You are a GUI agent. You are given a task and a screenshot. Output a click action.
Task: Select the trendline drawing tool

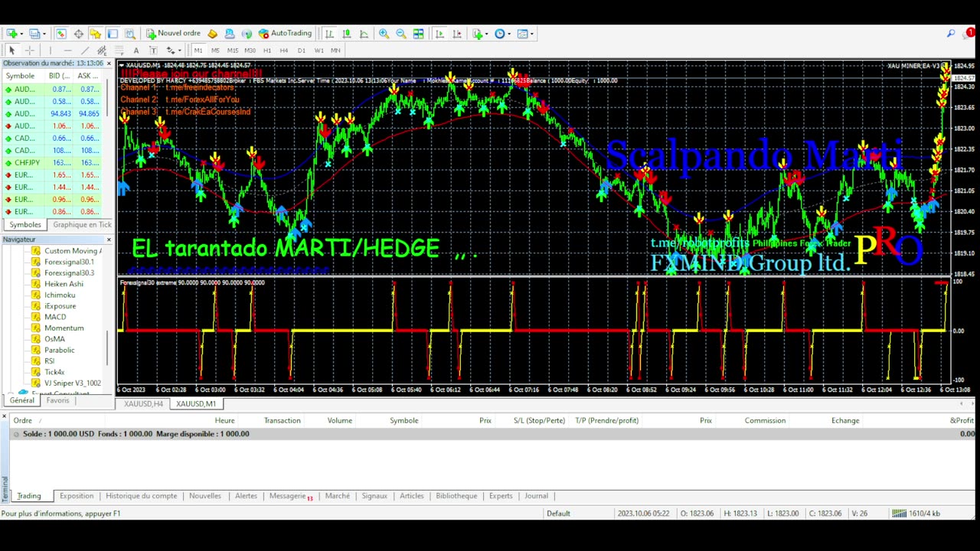[x=85, y=51]
